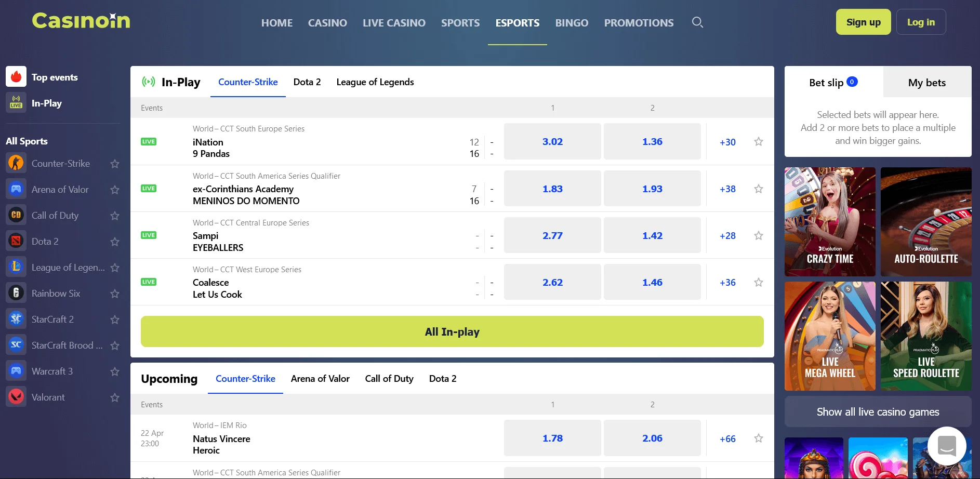
Task: Click the Casinoin logo
Action: [x=81, y=21]
